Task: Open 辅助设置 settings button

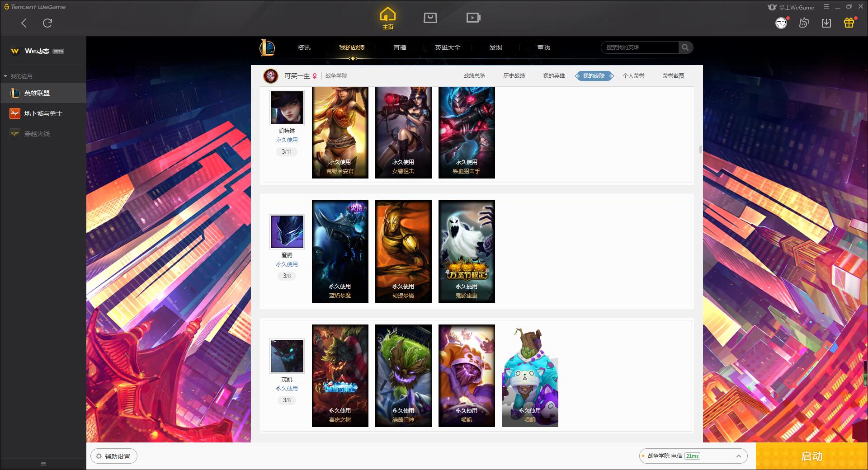Action: point(114,456)
